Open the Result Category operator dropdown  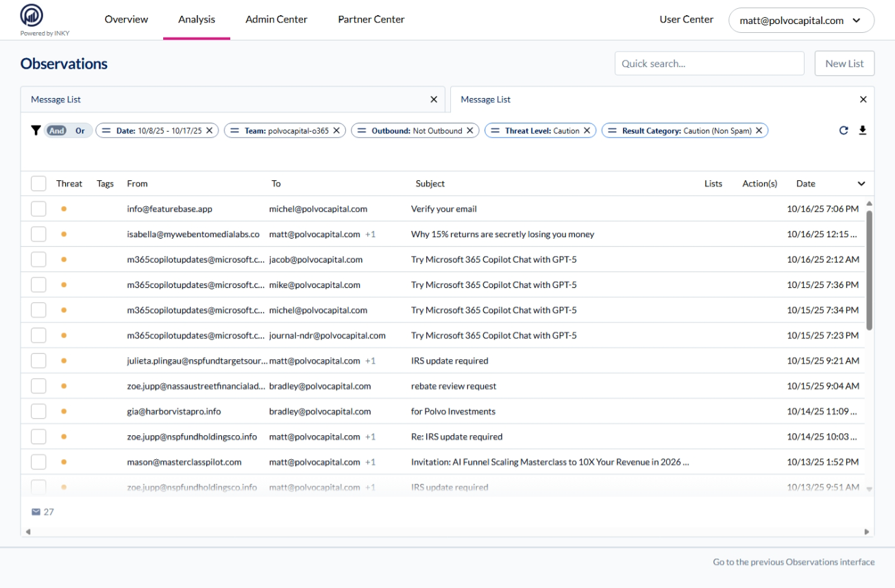[613, 131]
